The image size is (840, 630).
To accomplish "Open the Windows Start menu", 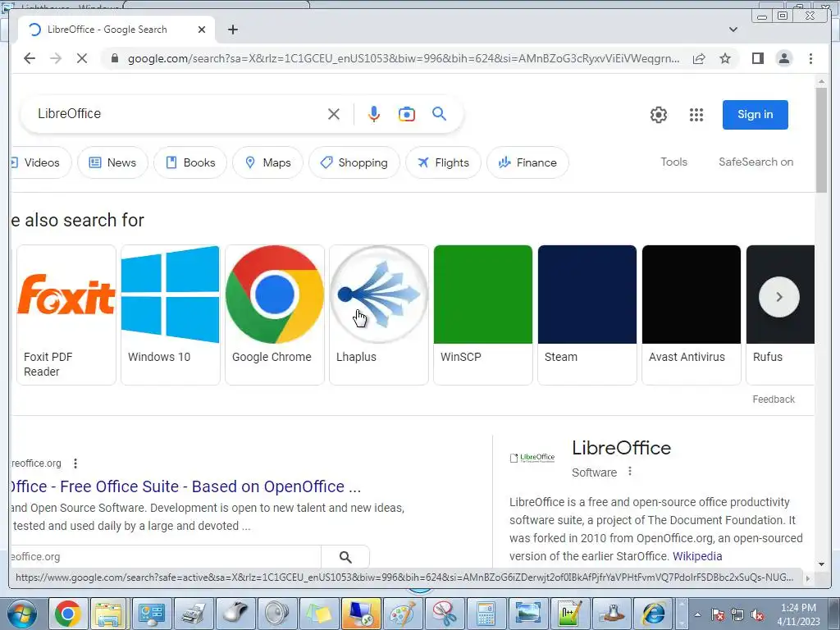I will pos(21,614).
